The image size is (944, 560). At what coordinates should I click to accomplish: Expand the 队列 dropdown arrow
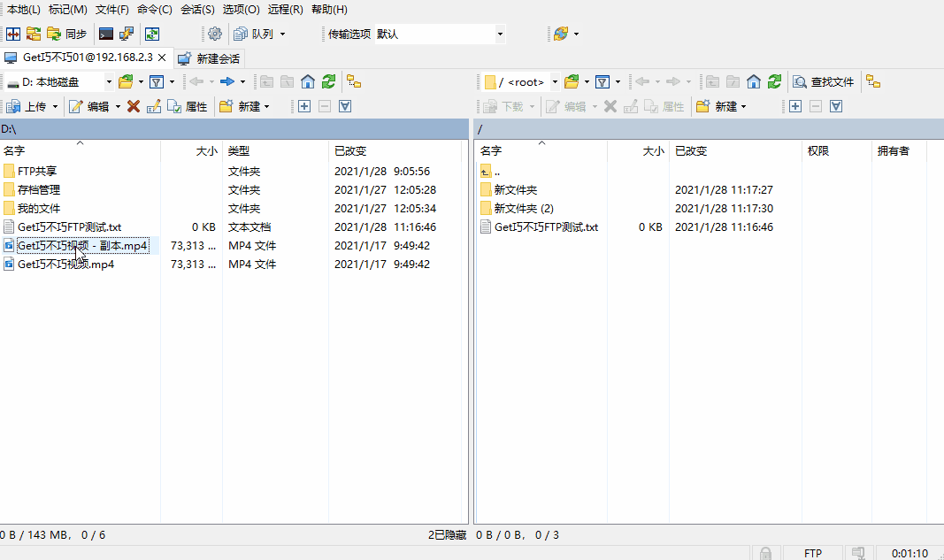(282, 34)
